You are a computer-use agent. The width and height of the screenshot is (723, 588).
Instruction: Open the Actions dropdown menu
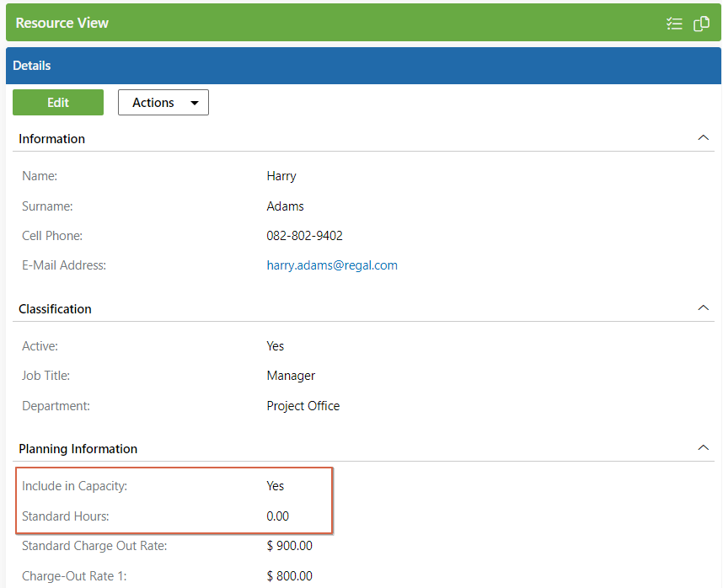(163, 102)
